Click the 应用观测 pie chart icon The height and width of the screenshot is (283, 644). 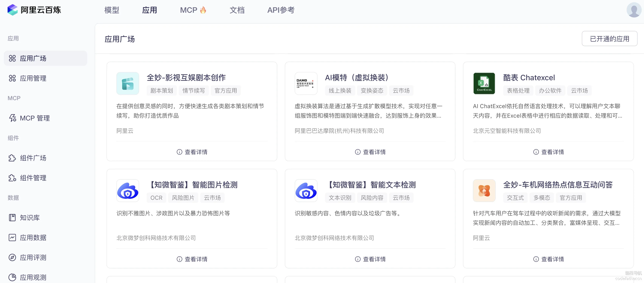click(12, 277)
